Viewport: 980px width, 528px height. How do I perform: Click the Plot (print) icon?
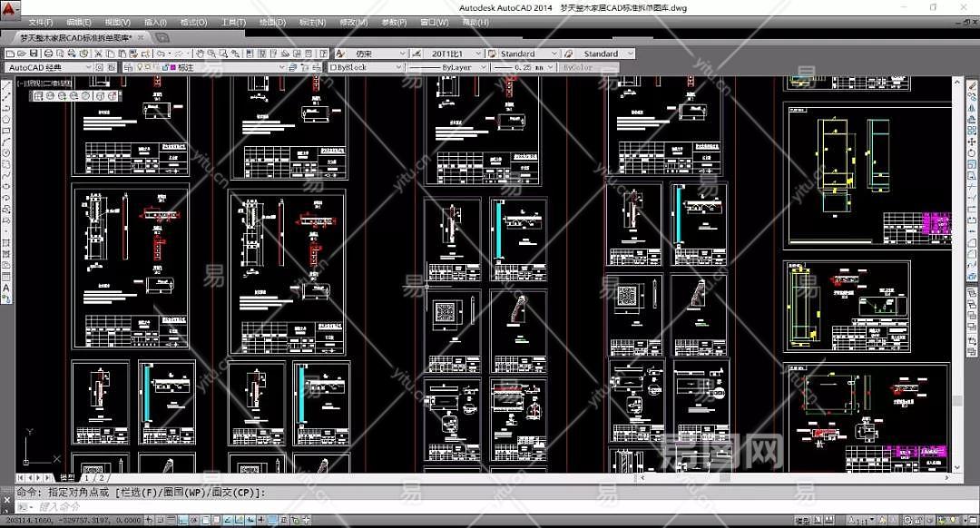click(x=48, y=54)
